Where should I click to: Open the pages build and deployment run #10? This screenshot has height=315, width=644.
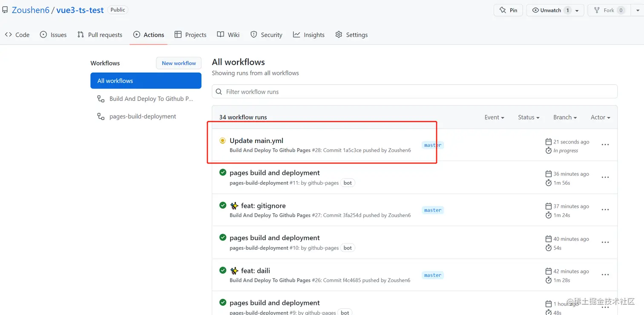click(275, 238)
